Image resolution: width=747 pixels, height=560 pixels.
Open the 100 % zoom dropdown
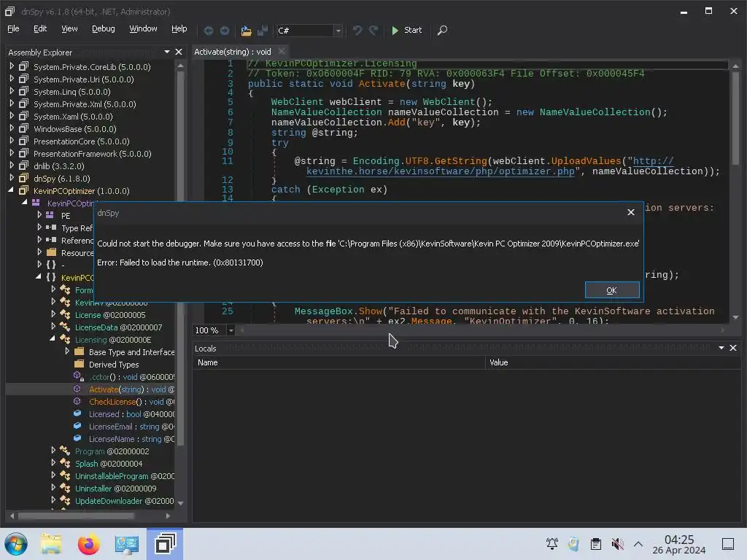pyautogui.click(x=231, y=330)
